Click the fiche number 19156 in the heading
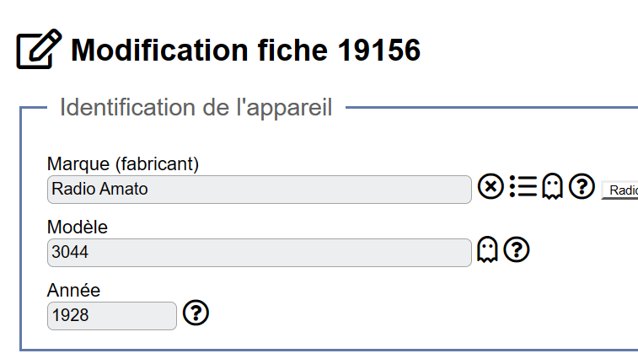Screen dimensions: 638x364 pos(379,50)
